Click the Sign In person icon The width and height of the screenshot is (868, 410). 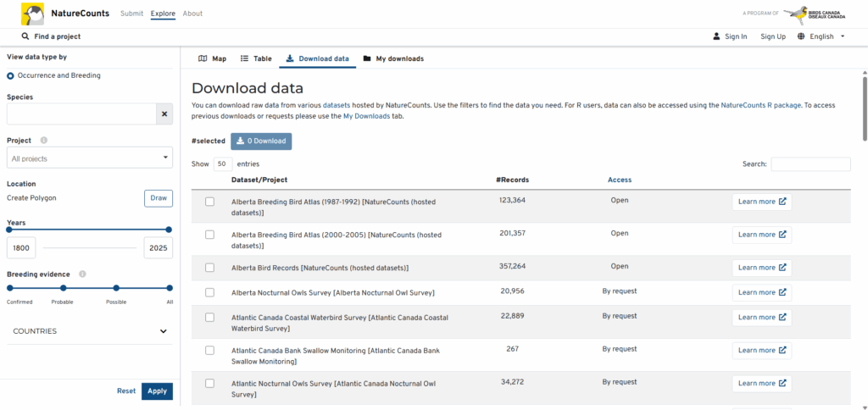point(716,36)
